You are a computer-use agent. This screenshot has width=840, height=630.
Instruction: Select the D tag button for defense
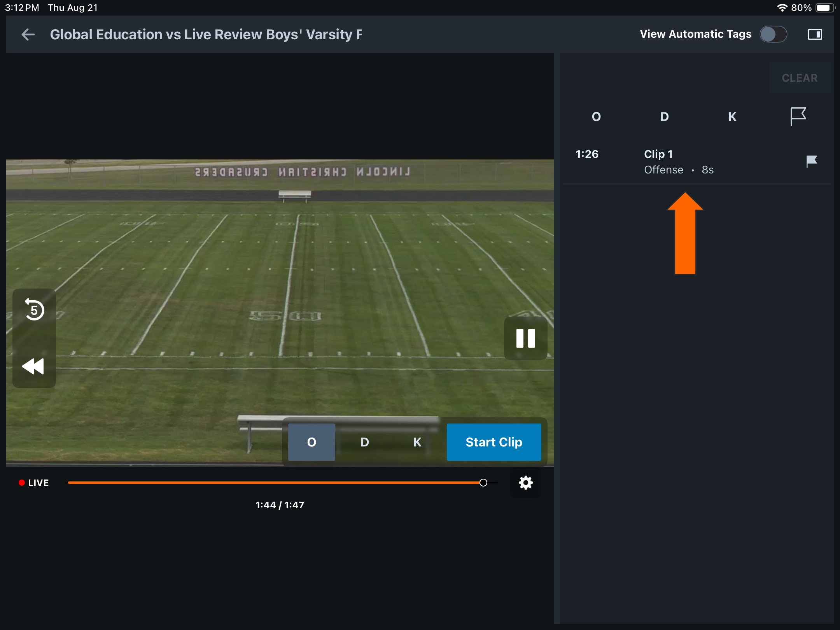364,442
